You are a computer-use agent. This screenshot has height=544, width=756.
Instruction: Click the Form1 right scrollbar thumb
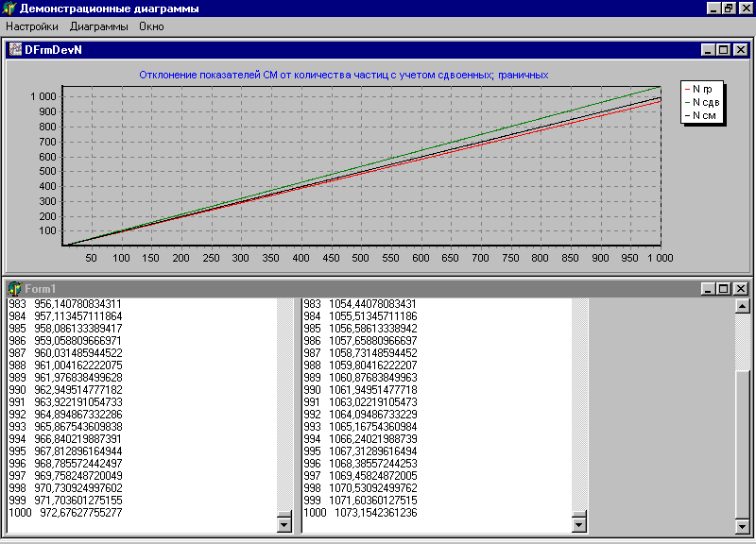(x=743, y=445)
